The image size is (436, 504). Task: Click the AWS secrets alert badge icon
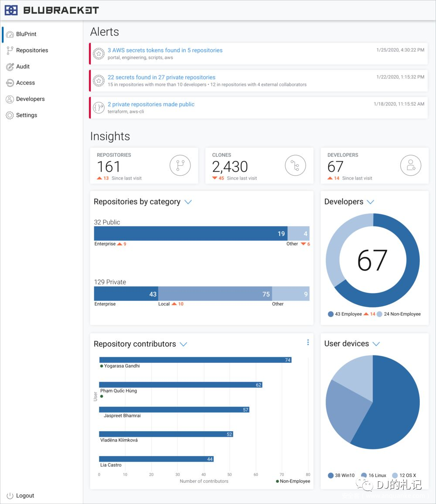99,54
